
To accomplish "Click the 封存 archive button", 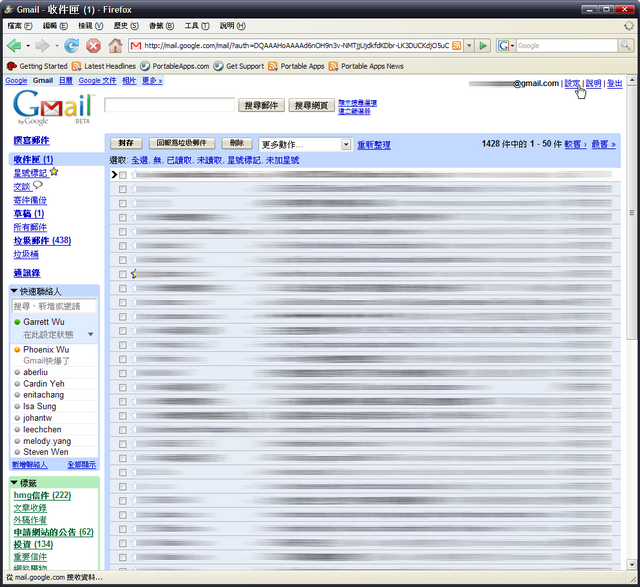I will [x=126, y=143].
